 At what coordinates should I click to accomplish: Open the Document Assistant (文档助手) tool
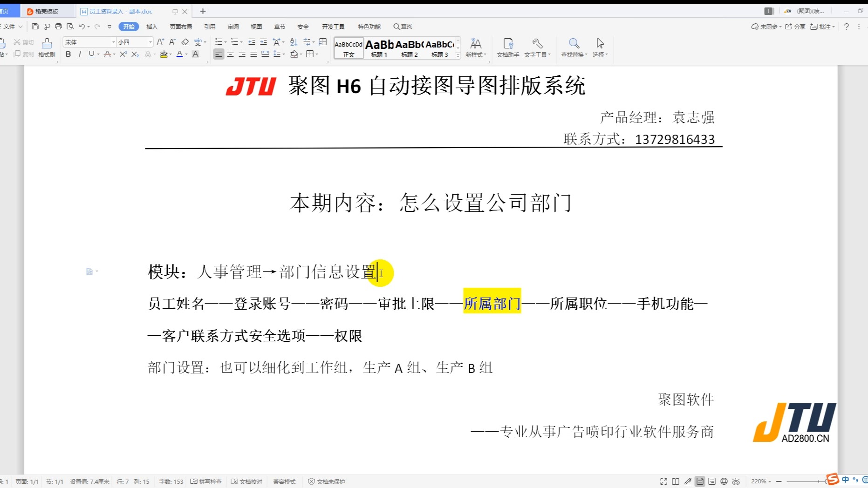coord(508,48)
